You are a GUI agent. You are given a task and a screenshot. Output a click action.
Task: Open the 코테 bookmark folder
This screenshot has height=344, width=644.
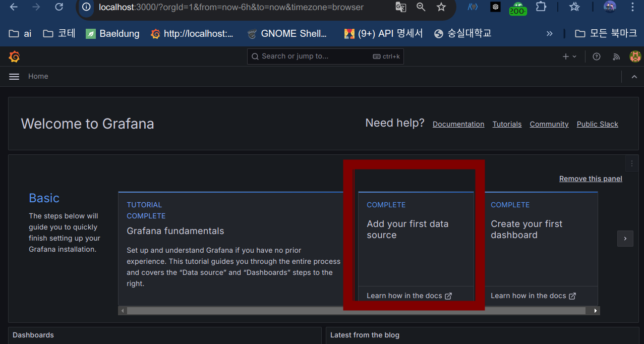click(x=60, y=33)
